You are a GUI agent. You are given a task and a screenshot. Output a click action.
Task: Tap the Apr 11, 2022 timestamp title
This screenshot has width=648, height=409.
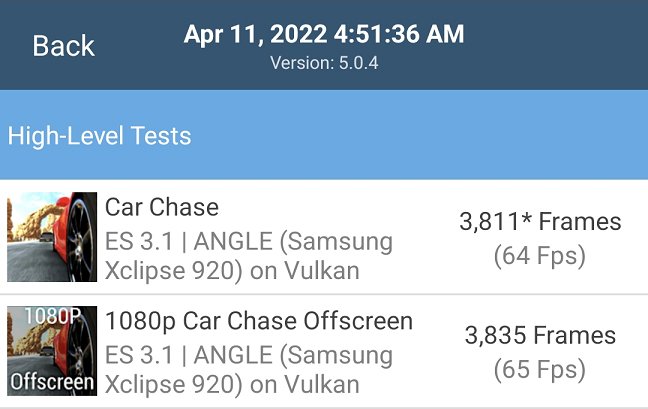(324, 34)
